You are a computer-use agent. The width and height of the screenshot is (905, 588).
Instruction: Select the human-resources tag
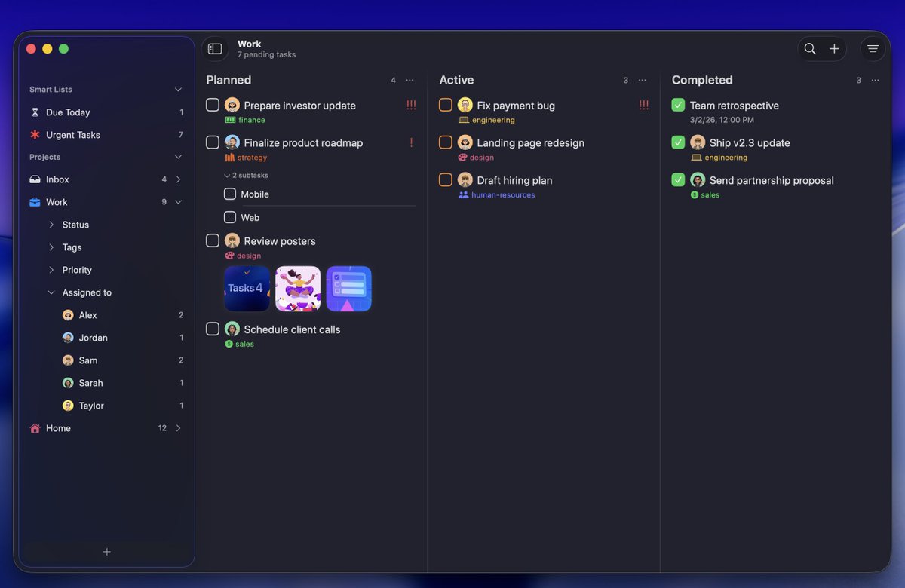coord(497,194)
